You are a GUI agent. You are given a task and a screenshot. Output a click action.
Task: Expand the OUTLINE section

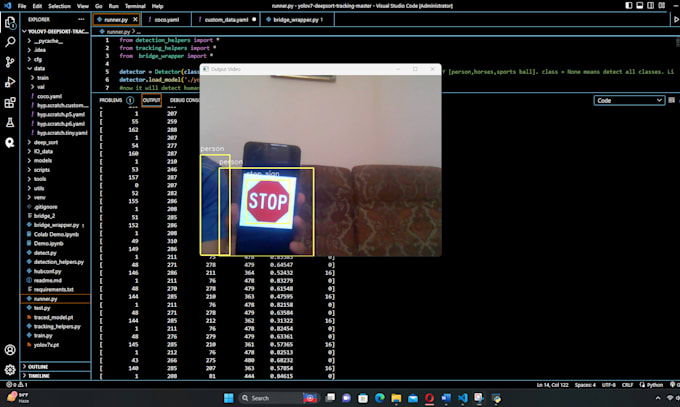tap(39, 366)
